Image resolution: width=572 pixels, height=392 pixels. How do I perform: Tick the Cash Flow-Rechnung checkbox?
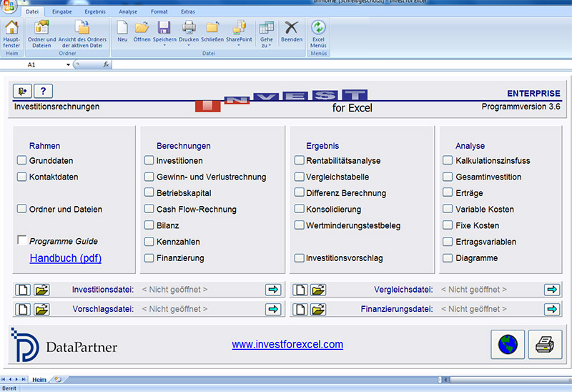(x=149, y=209)
